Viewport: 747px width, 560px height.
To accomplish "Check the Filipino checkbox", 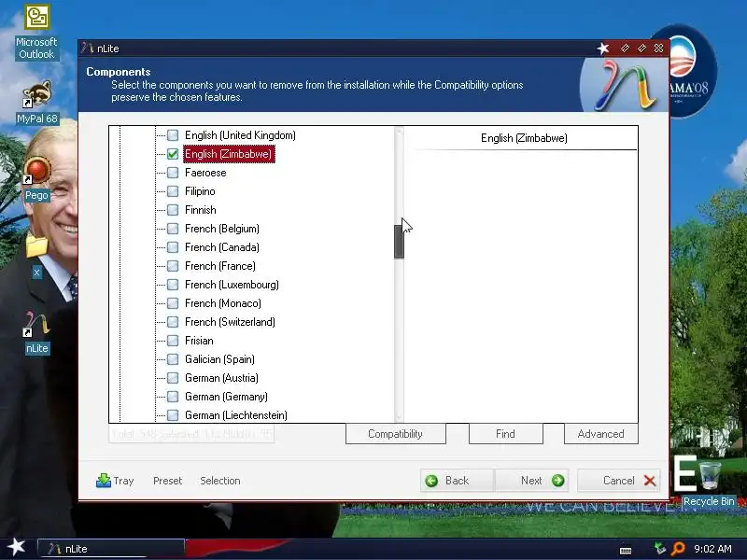I will pyautogui.click(x=173, y=191).
